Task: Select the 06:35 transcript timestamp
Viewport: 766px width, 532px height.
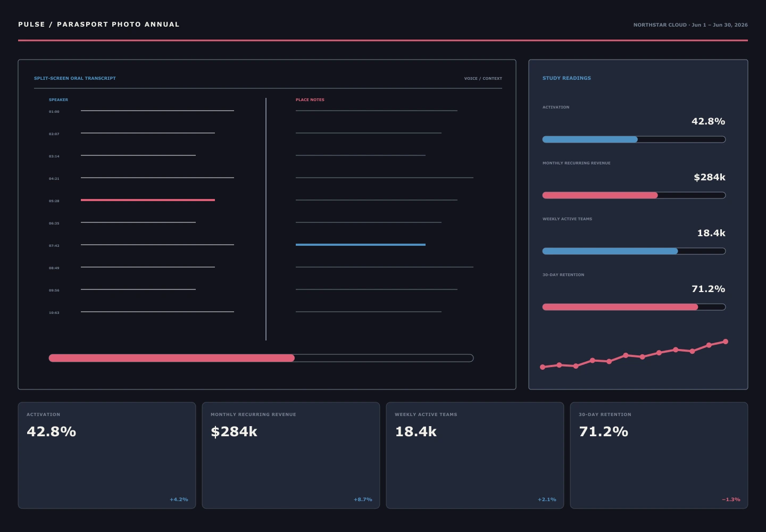Action: tap(54, 223)
